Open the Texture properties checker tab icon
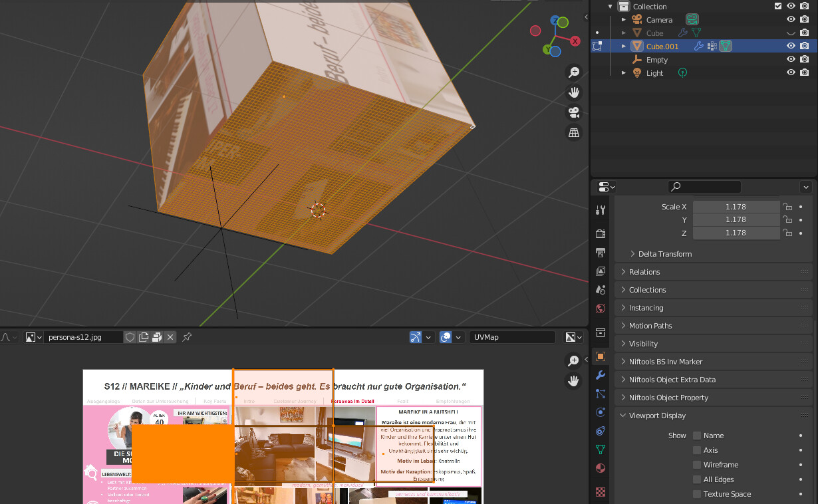This screenshot has height=504, width=818. 601,492
